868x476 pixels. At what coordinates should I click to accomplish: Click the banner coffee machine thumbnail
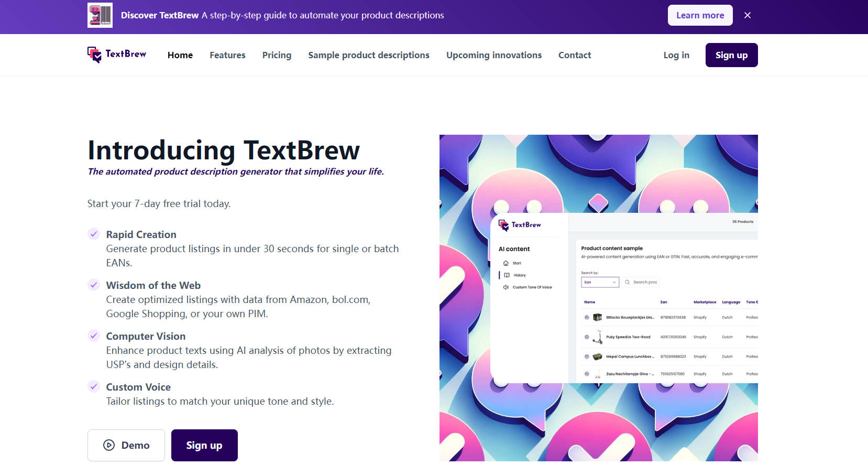point(100,15)
